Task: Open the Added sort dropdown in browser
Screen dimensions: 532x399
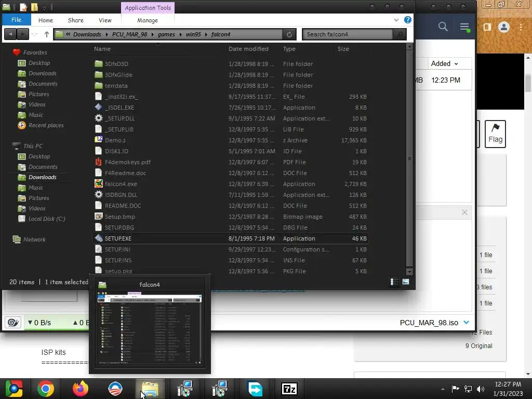Action: pos(444,64)
